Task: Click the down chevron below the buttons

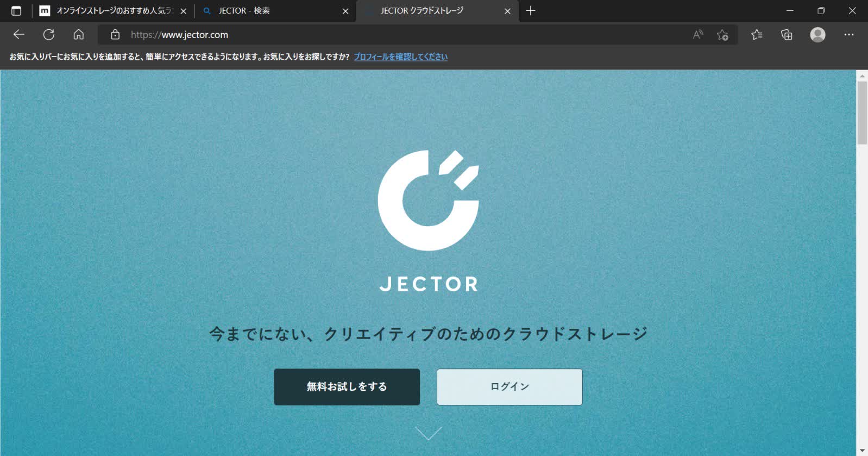Action: click(x=429, y=433)
